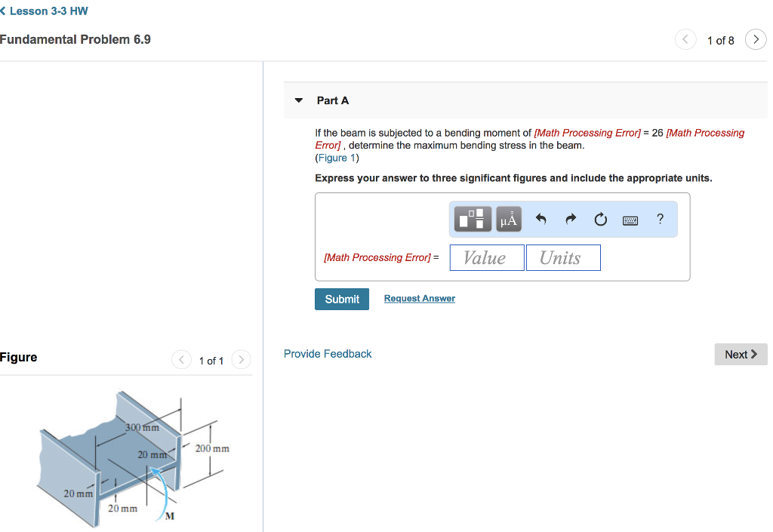Click the undo arrow in answer toolbar
Viewport: 773px width, 532px height.
tap(540, 219)
